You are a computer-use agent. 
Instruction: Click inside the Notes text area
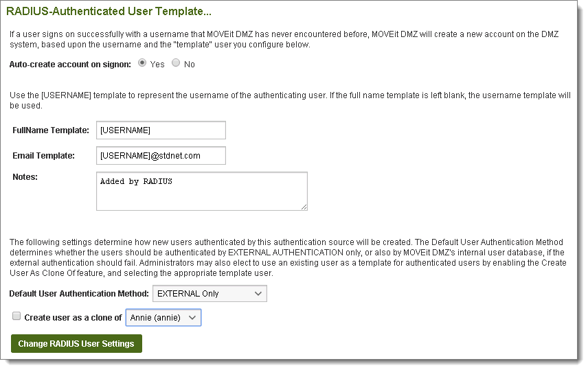(x=202, y=192)
